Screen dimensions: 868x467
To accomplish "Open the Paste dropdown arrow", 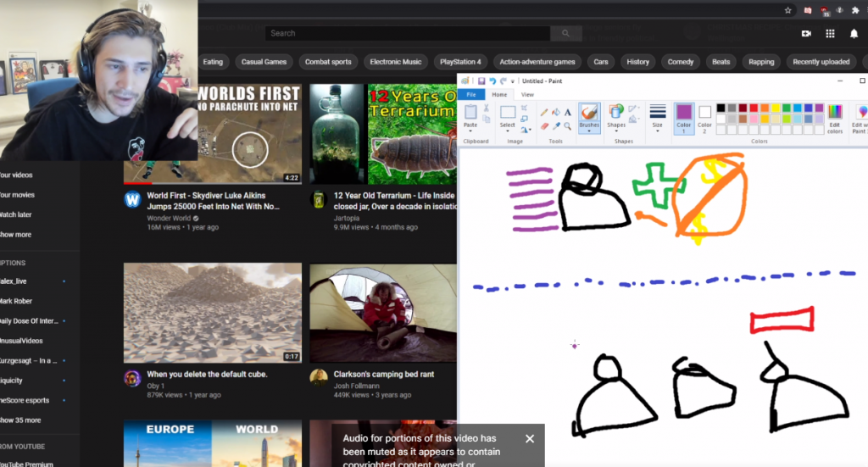I will 470,131.
